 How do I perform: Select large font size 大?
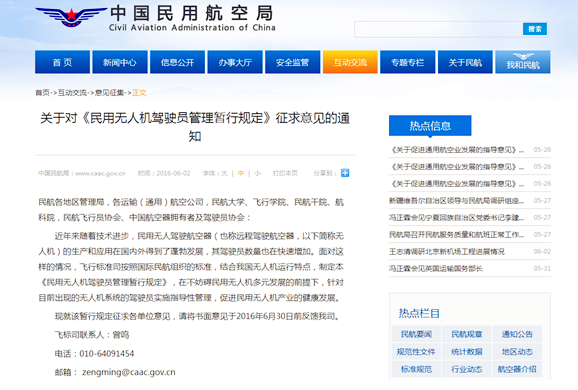click(224, 173)
